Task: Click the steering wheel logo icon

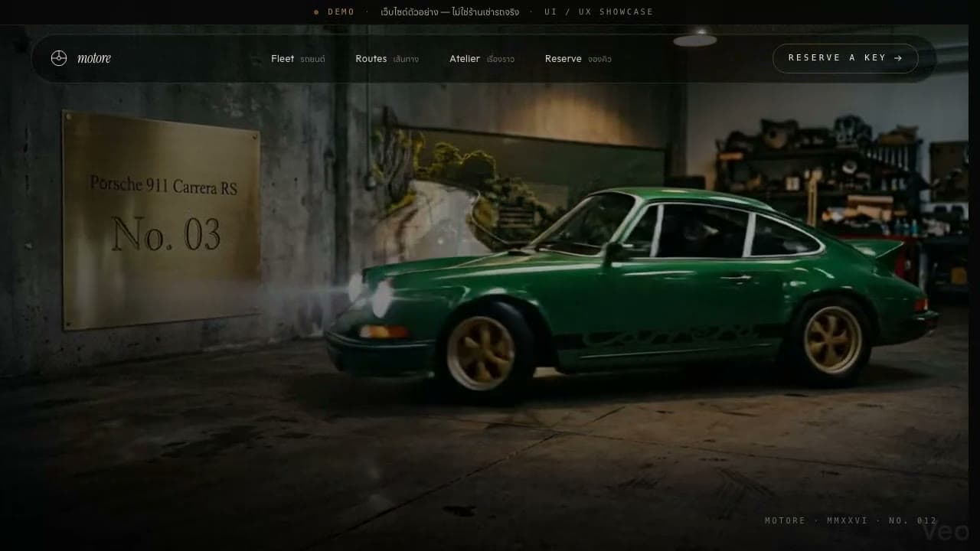Action: [59, 58]
